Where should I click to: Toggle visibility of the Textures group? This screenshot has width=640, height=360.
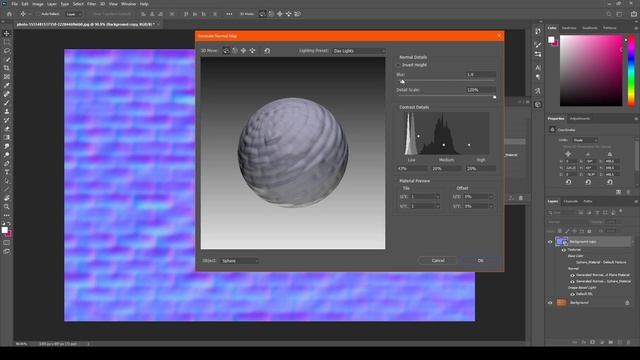564,250
